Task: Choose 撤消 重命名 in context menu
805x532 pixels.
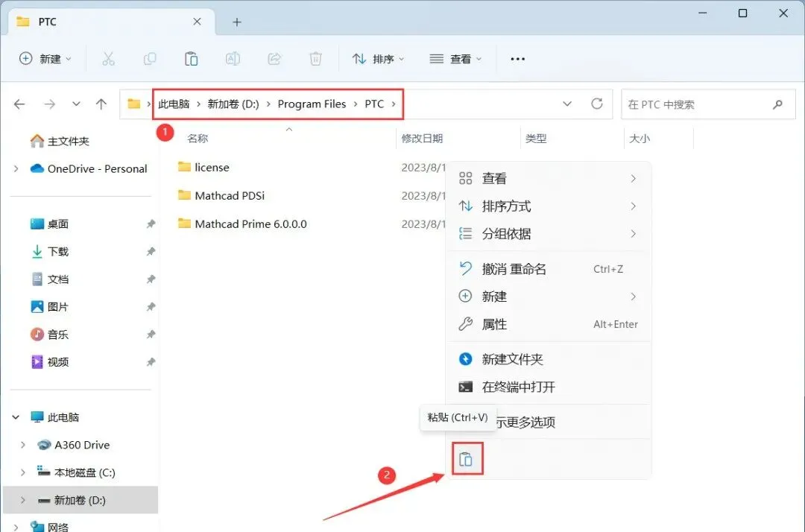Action: tap(549, 269)
